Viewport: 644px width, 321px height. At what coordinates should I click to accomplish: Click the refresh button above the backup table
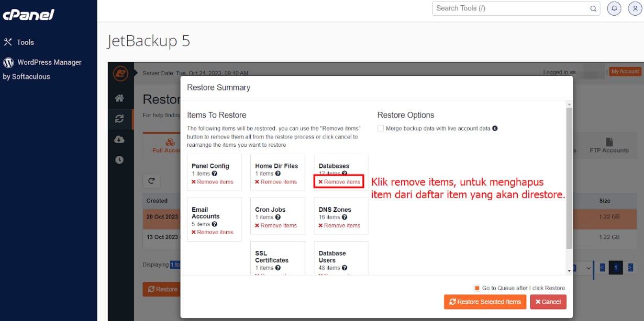point(151,181)
